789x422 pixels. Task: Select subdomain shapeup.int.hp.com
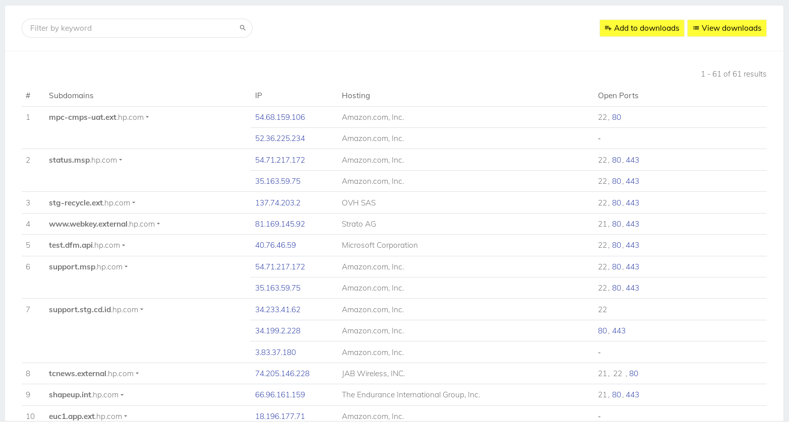tap(84, 395)
